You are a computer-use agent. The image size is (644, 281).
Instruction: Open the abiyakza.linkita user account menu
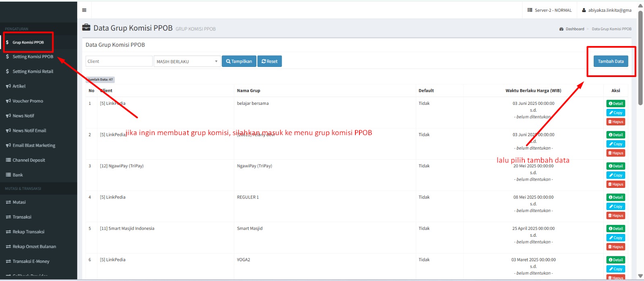point(607,10)
